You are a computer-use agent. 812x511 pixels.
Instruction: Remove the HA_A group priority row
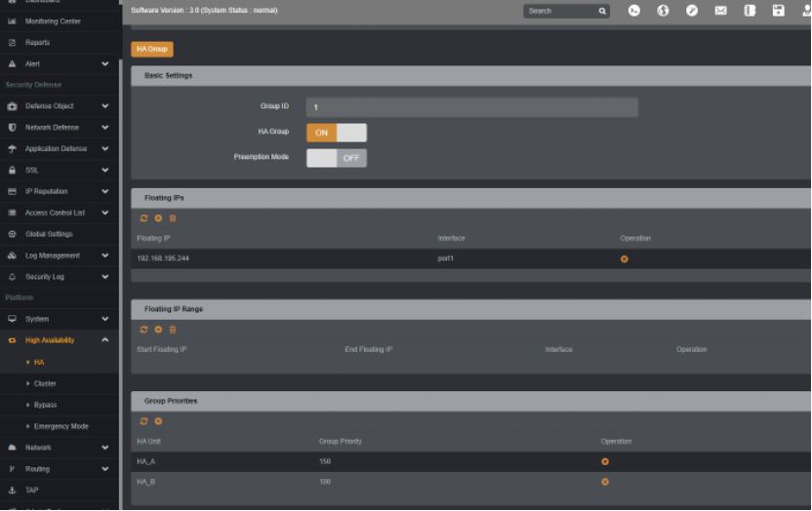pos(605,461)
